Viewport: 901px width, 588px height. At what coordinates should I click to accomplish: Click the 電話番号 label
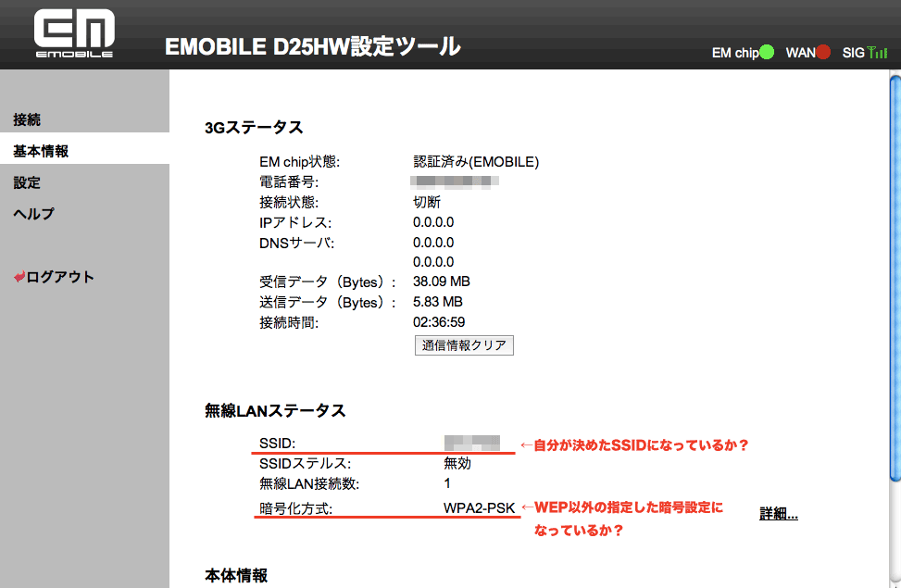point(289,182)
